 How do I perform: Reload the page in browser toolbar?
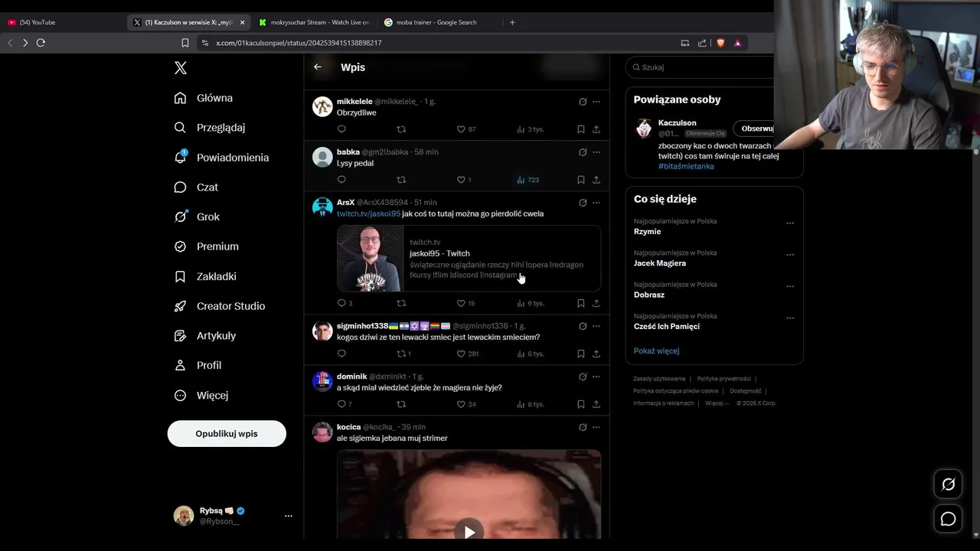point(41,43)
